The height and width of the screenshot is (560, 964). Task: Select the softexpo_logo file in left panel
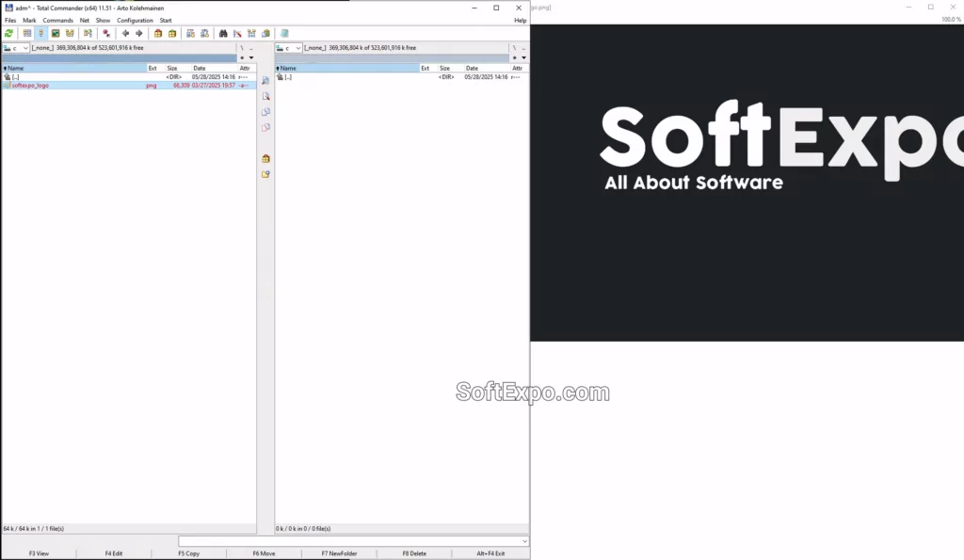coord(30,86)
